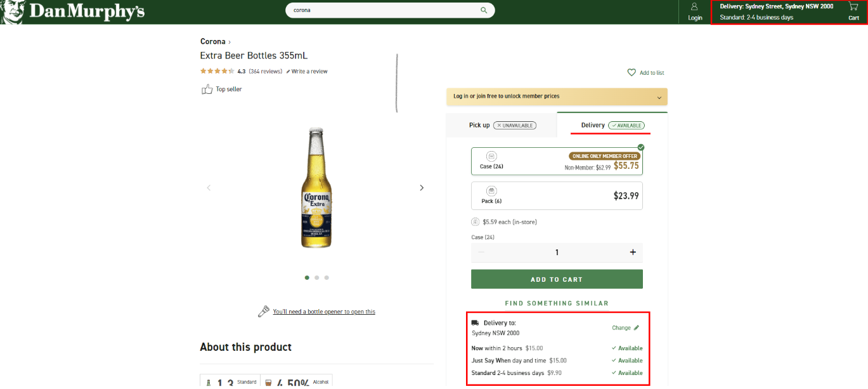The image size is (868, 389).
Task: Click previous image arrow on carousel
Action: (209, 188)
